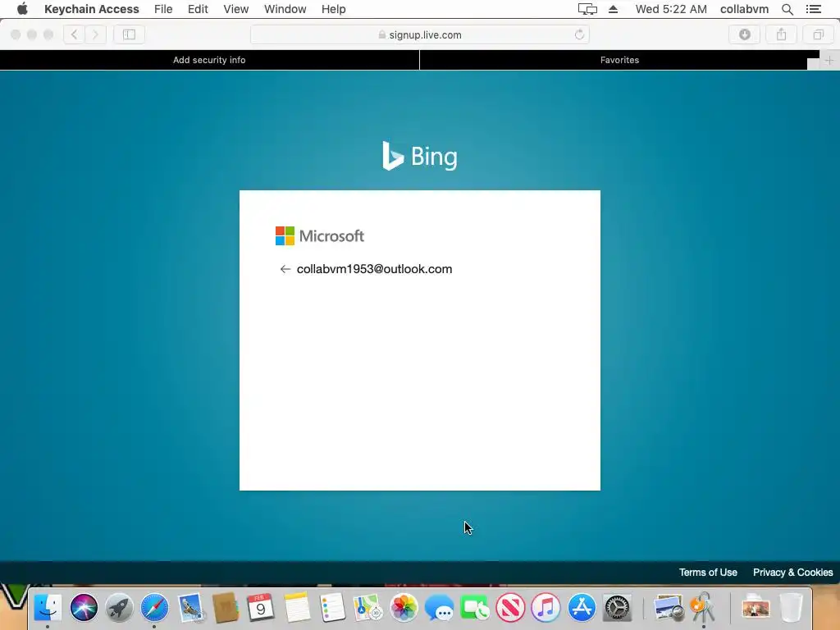This screenshot has width=840, height=630.
Task: Open News app icon in Dock
Action: click(x=510, y=608)
